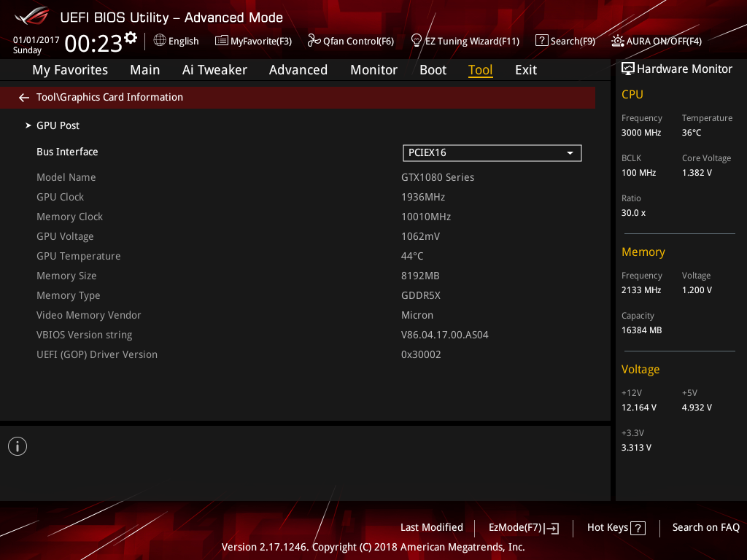The height and width of the screenshot is (560, 747).
Task: Click CPU Frequency 3000 MHz reading
Action: (641, 133)
